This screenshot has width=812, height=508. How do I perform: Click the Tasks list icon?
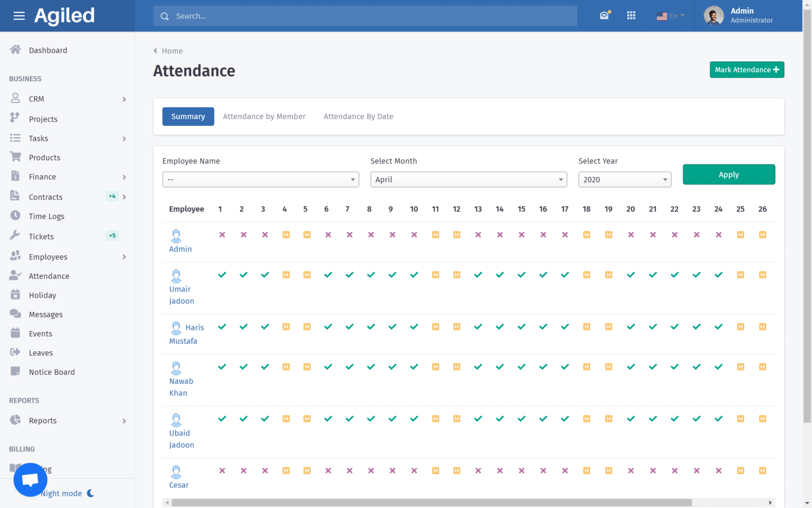pyautogui.click(x=15, y=138)
